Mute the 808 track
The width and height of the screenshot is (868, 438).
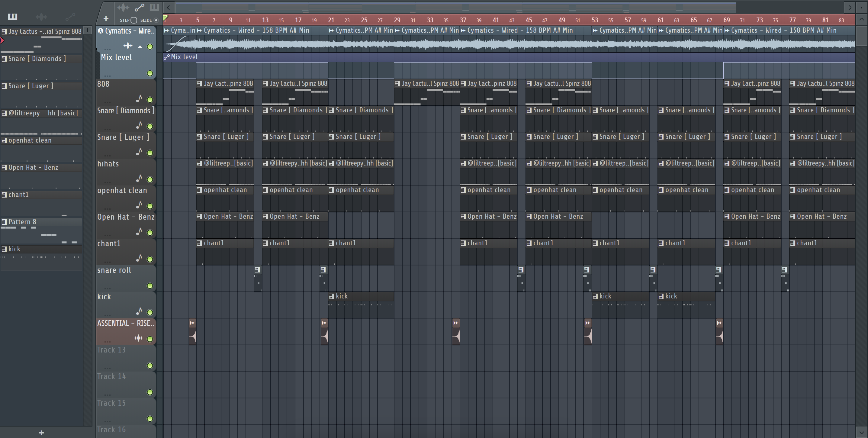coord(150,100)
